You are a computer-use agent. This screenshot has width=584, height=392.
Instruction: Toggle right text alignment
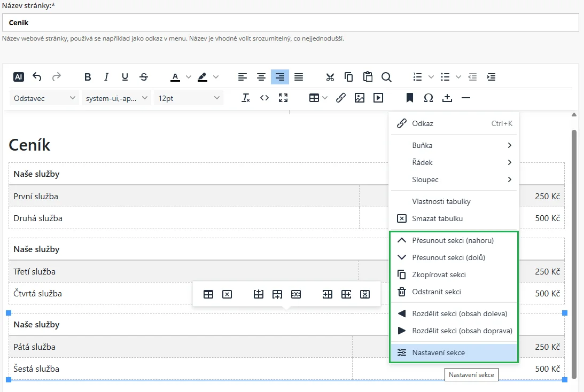point(279,77)
